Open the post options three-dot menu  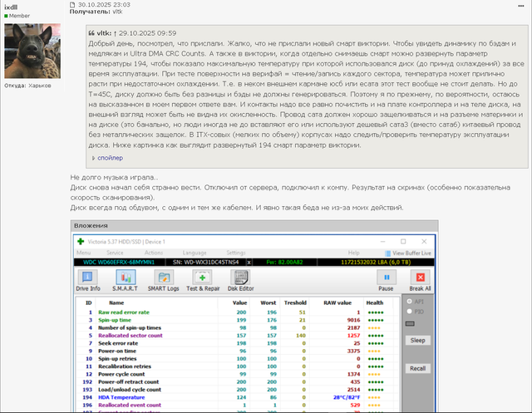(521, 6)
